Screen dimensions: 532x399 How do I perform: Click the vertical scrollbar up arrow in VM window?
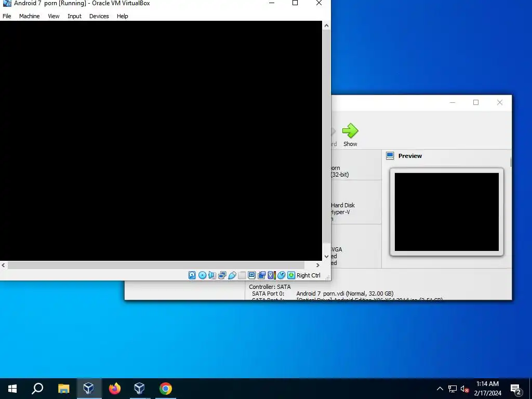pyautogui.click(x=326, y=25)
